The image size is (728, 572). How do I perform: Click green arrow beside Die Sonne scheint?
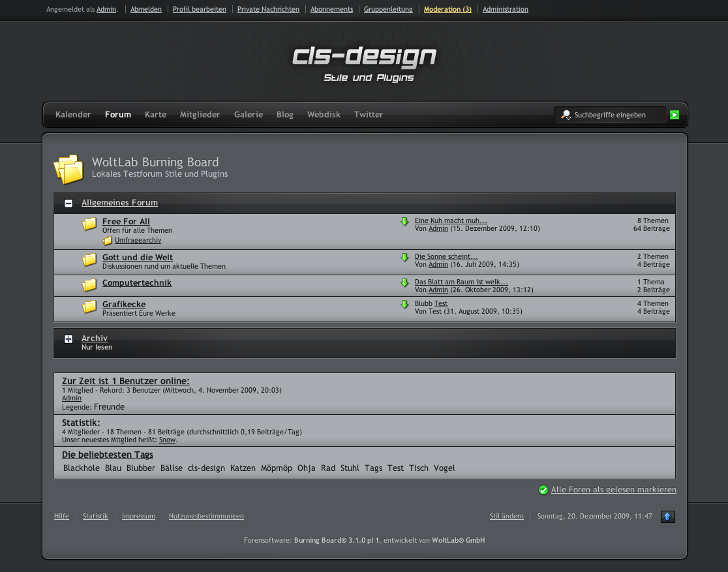(404, 258)
